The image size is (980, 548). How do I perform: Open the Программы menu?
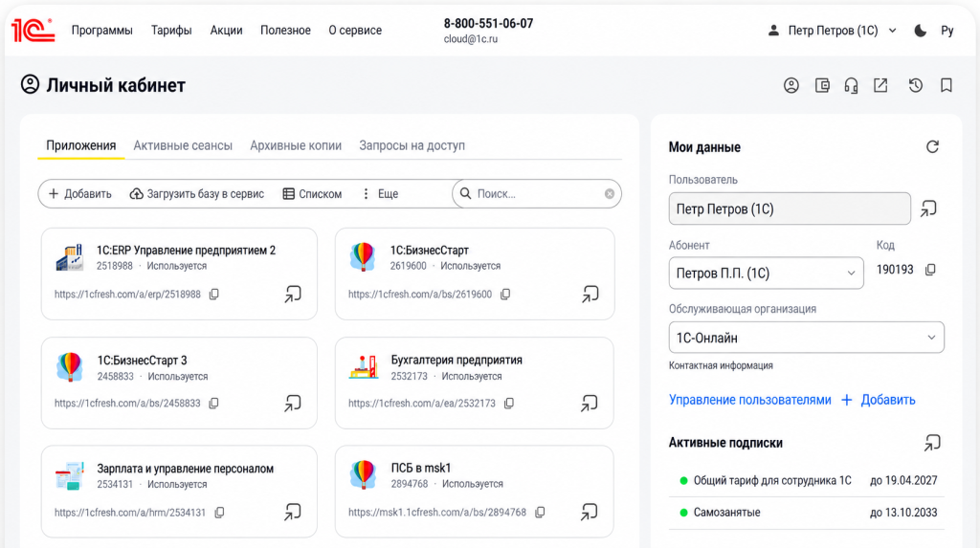click(101, 30)
